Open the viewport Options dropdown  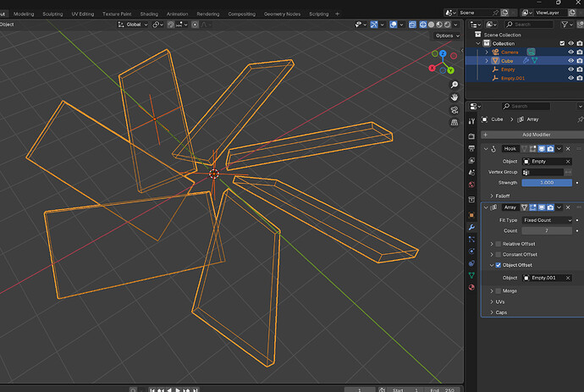click(x=448, y=36)
